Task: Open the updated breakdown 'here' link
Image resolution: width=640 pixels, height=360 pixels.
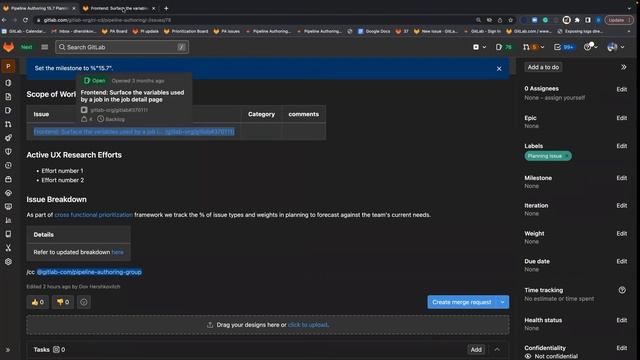Action: 118,252
